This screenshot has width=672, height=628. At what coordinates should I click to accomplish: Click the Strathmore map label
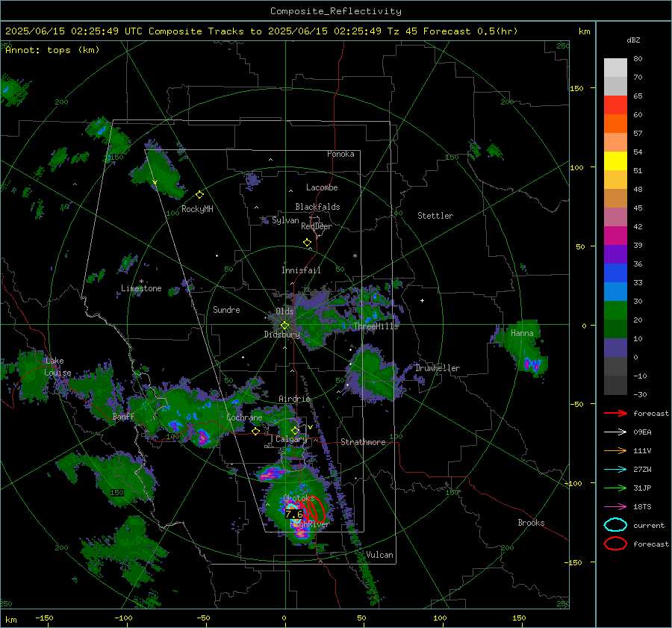click(364, 442)
